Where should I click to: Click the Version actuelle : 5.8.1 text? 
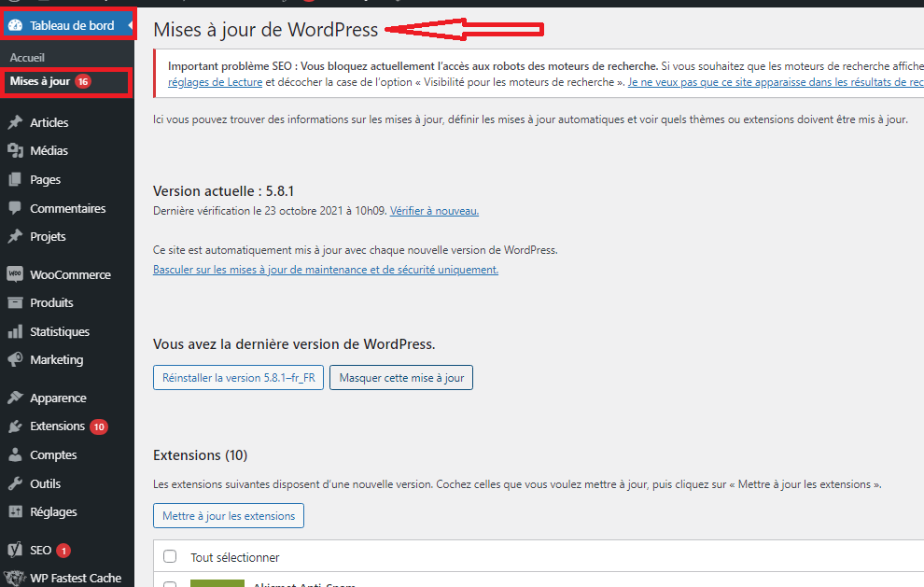(x=223, y=191)
